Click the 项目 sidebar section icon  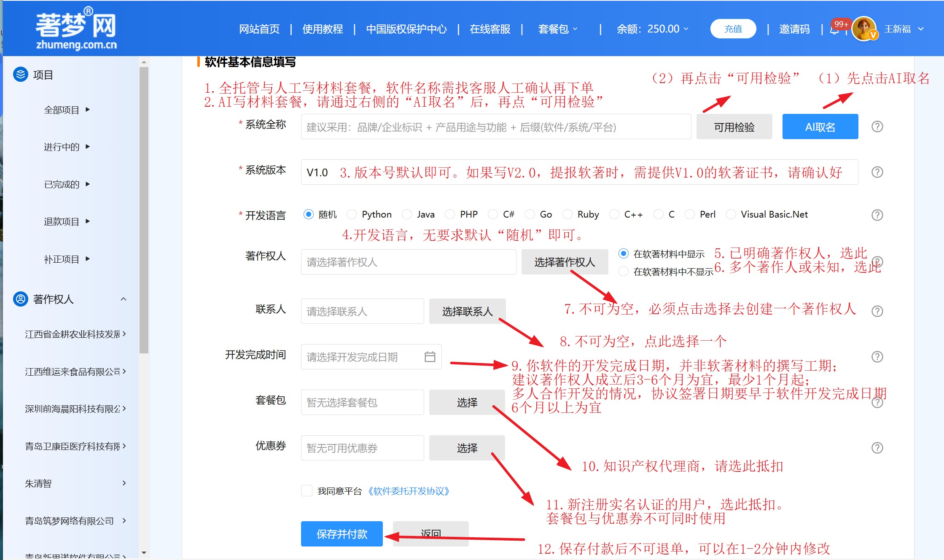(x=20, y=75)
